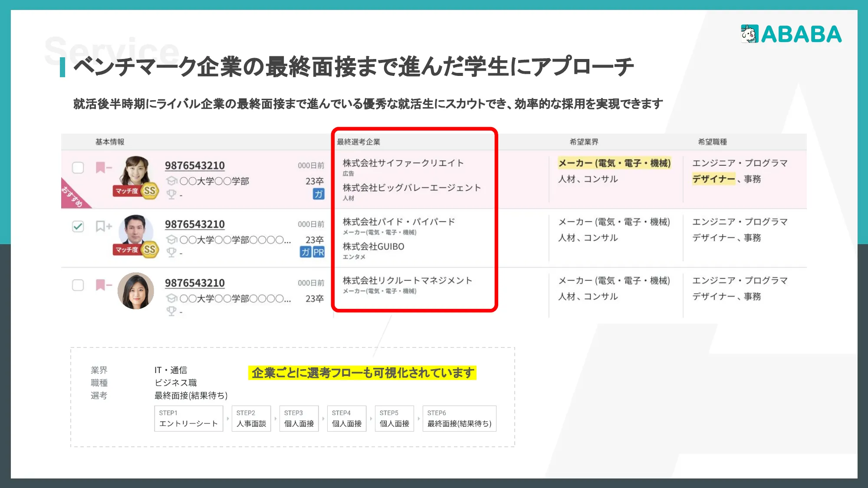Tick the checkbox in 株式会社リクルートマネジメント row
868x488 pixels.
pyautogui.click(x=78, y=285)
